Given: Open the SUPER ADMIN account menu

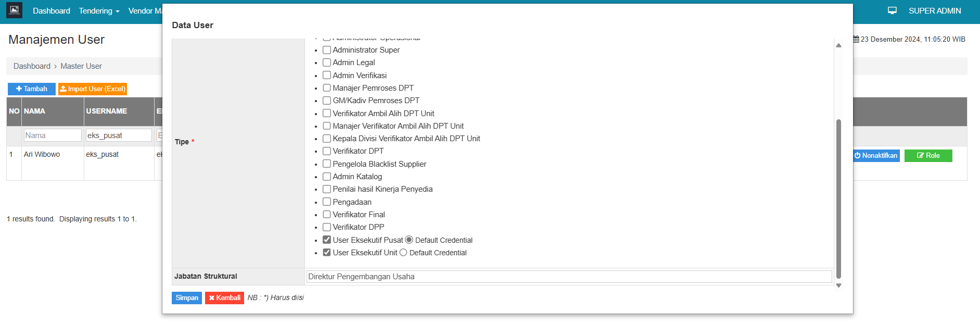Looking at the screenshot, I should (x=935, y=11).
